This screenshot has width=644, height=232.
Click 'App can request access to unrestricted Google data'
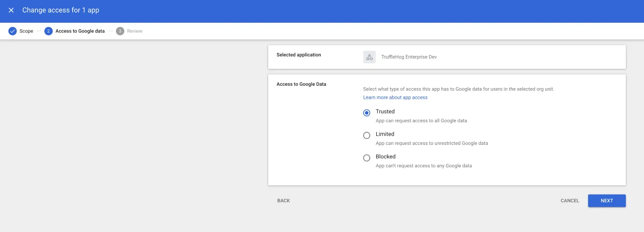point(432,143)
